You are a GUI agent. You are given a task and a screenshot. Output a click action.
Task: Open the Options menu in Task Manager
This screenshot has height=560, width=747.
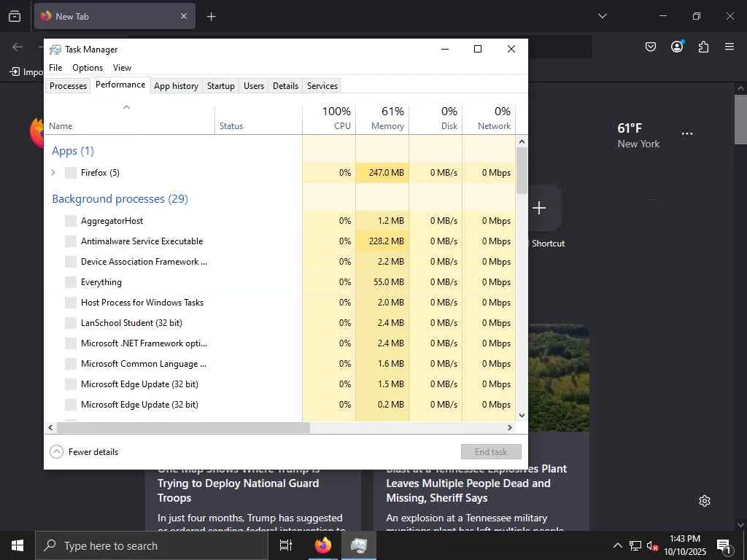pyautogui.click(x=88, y=68)
